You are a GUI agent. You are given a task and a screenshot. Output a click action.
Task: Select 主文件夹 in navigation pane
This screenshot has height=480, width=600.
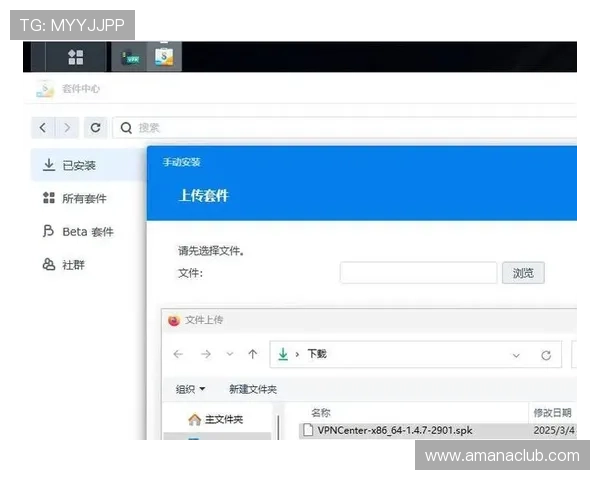[216, 420]
